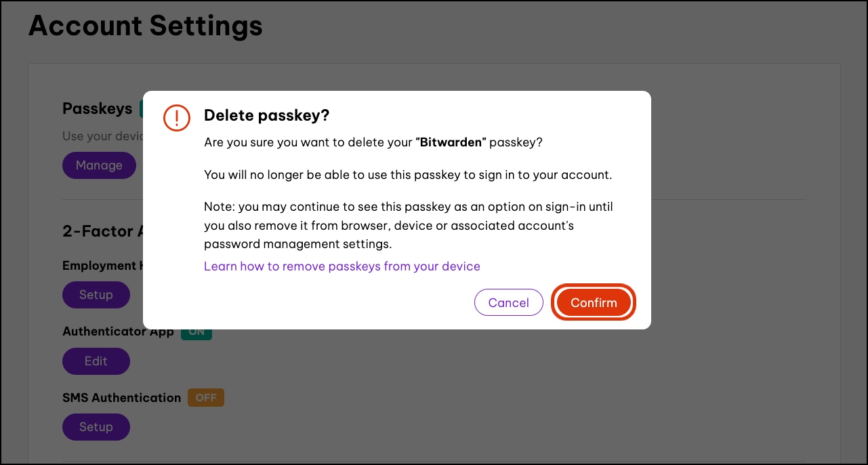This screenshot has width=868, height=465.
Task: Click the ON badge beside Authenticator App
Action: (197, 333)
